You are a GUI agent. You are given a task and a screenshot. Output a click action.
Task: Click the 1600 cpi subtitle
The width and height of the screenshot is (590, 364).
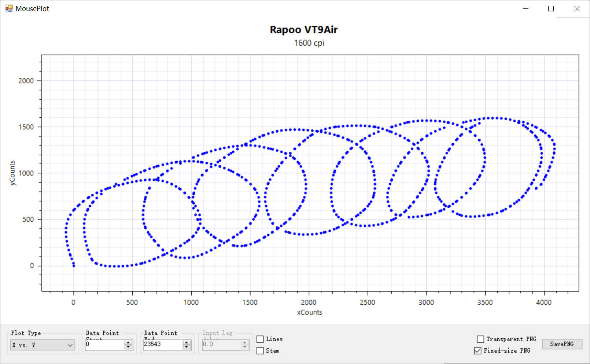[309, 43]
